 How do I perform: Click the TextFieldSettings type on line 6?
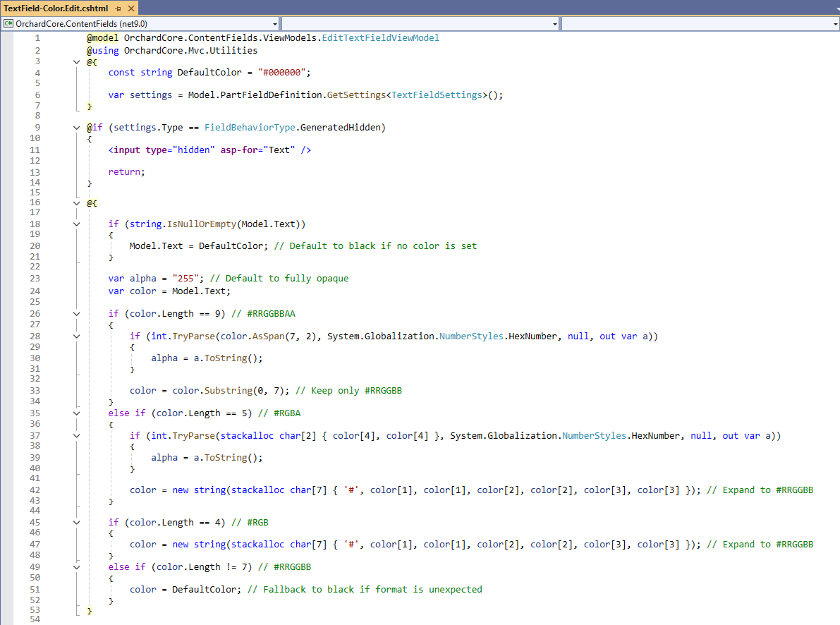[437, 95]
